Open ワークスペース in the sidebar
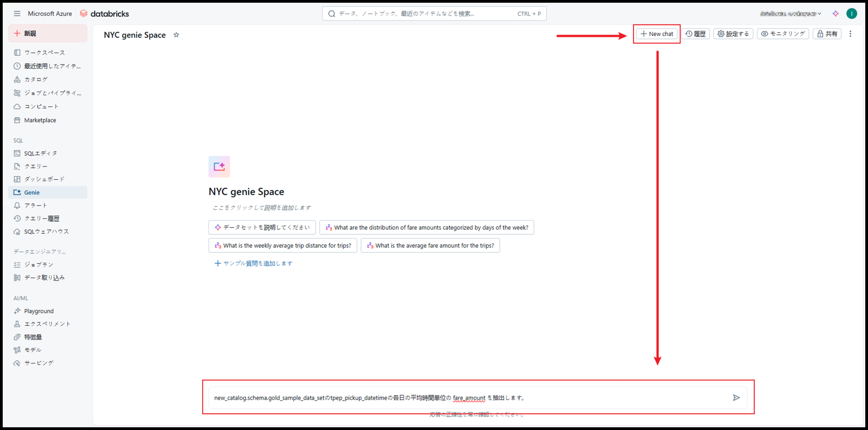 [47, 53]
